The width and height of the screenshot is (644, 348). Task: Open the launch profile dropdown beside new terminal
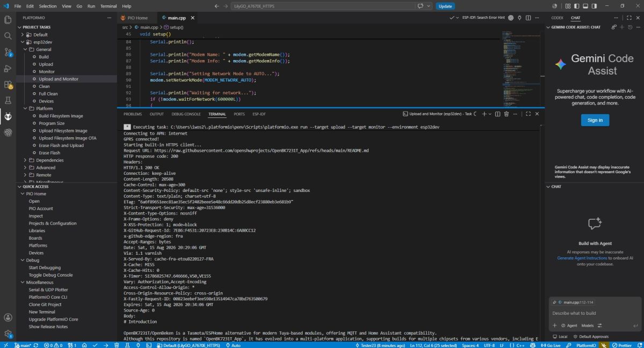pos(489,114)
